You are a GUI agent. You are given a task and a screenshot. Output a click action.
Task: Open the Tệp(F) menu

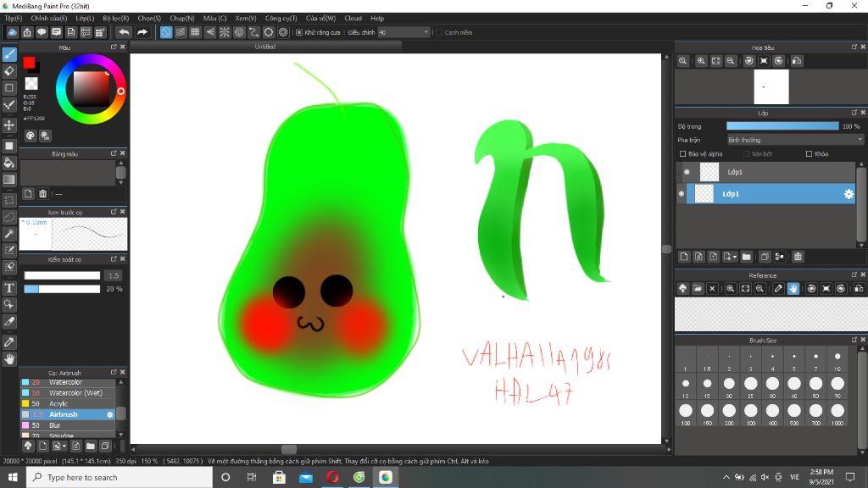(14, 19)
